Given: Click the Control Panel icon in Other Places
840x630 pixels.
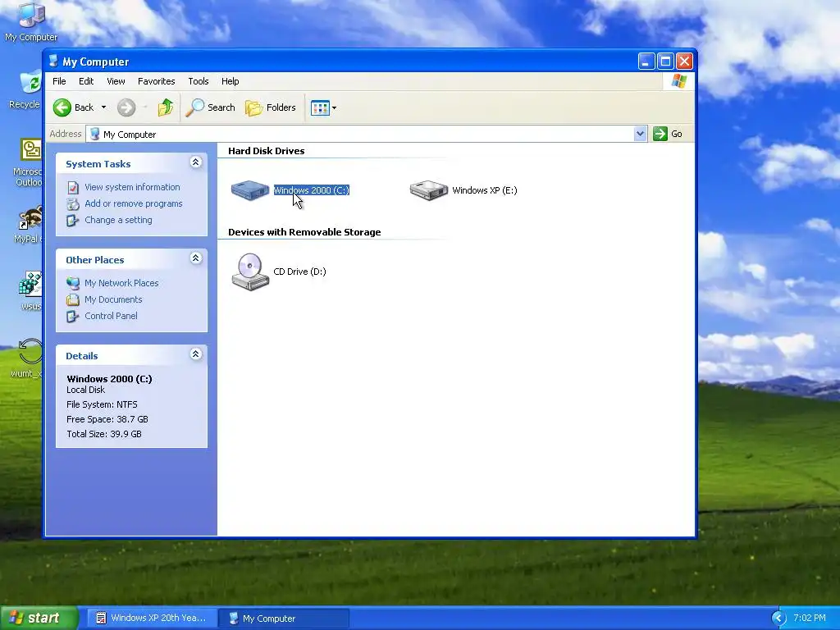Looking at the screenshot, I should pyautogui.click(x=73, y=316).
